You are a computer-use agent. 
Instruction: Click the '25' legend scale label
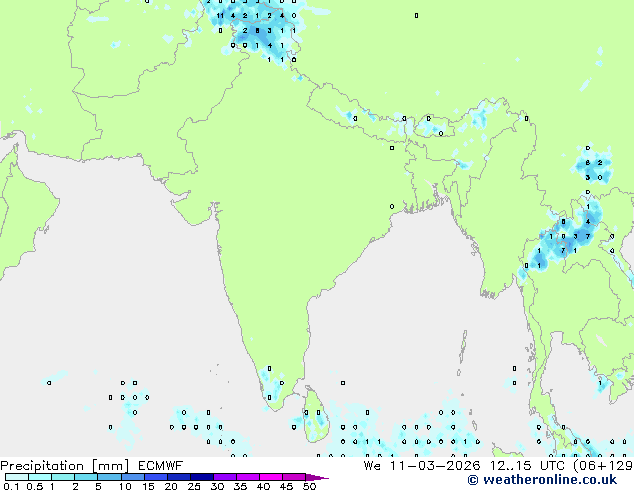pos(194,486)
